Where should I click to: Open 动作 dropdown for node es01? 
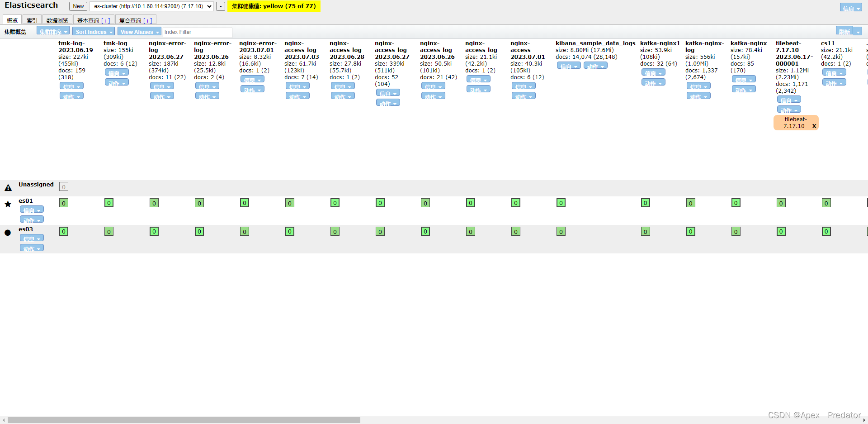click(32, 219)
